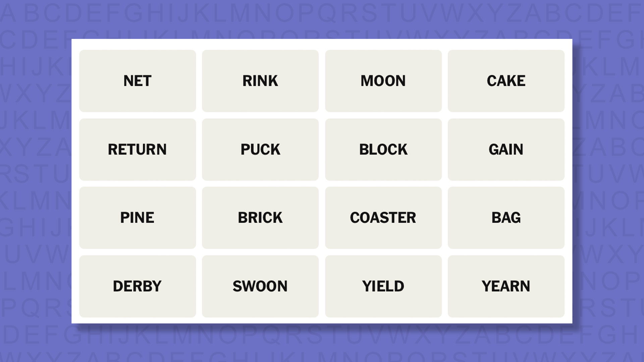Click the DERBY tile
Viewport: 644px width, 362px height.
[138, 286]
